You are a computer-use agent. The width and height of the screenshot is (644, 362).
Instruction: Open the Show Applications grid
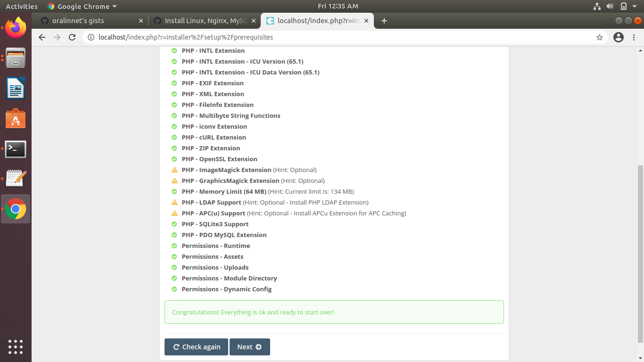(x=16, y=347)
